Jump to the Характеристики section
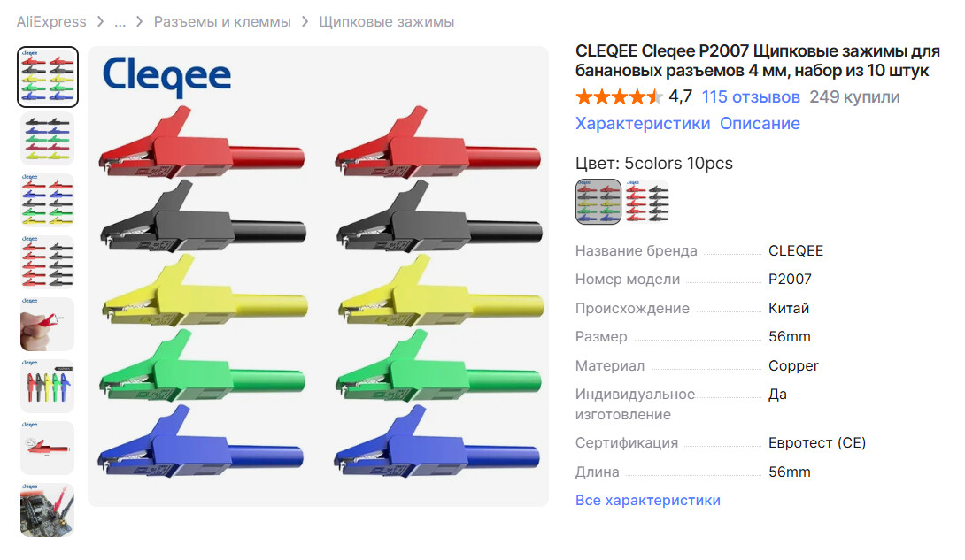The width and height of the screenshot is (965, 560). tap(643, 124)
